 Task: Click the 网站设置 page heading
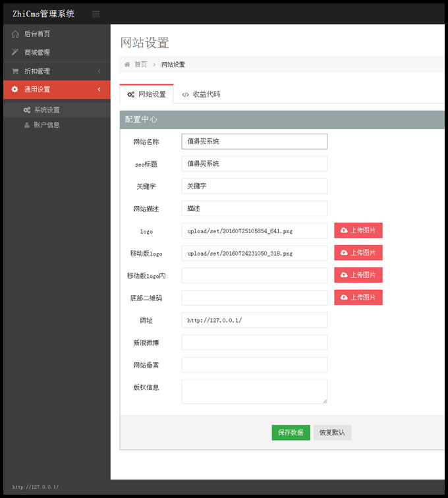click(x=144, y=43)
